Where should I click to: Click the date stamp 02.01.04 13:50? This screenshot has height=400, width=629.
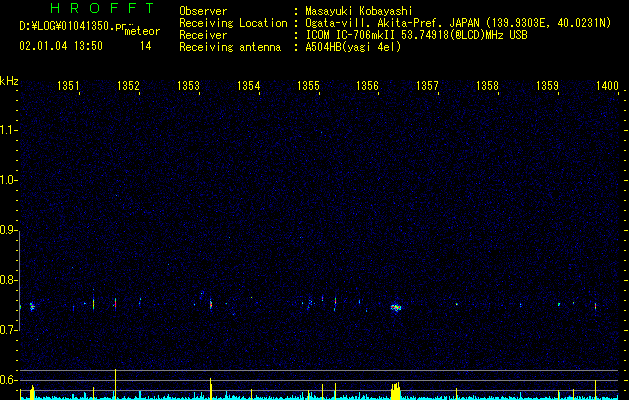point(61,46)
